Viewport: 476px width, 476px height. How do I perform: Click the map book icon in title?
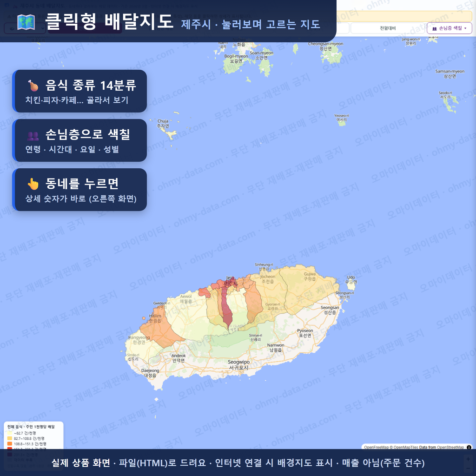click(x=26, y=22)
